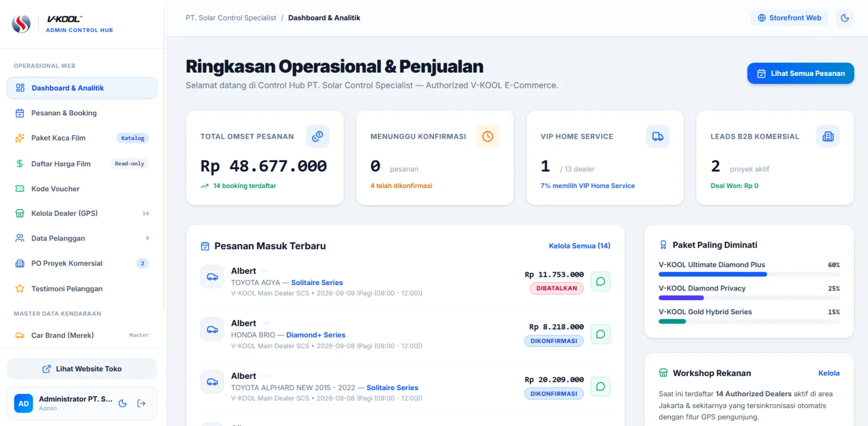Image resolution: width=868 pixels, height=426 pixels.
Task: Click the Lihat Semua Pesanan button
Action: pyautogui.click(x=801, y=73)
